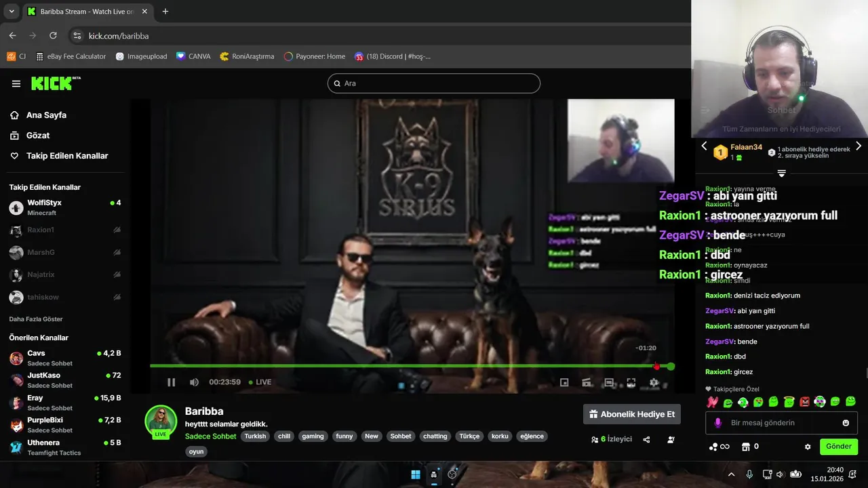Open the Sadece Sohbet category link
The image size is (868, 488).
(x=210, y=436)
